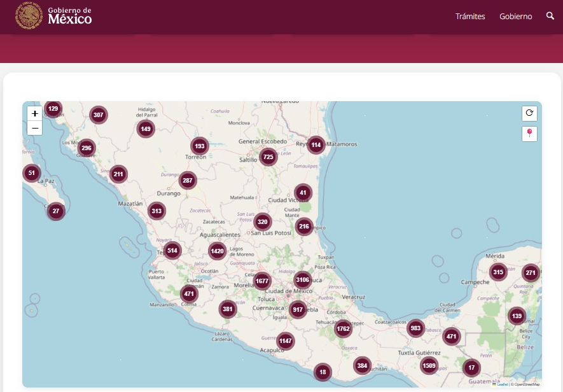Click the Matehuala city label

point(242,198)
